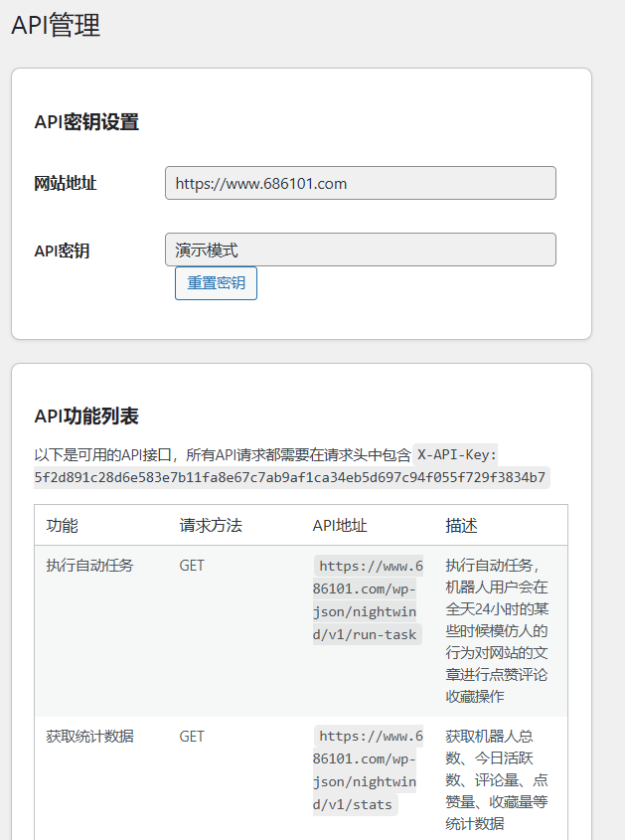Click the 网站地址 field label

[66, 183]
